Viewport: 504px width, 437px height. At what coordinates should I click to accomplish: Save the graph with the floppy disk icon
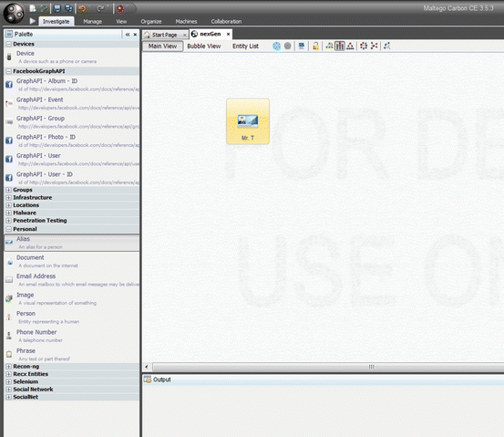57,8
